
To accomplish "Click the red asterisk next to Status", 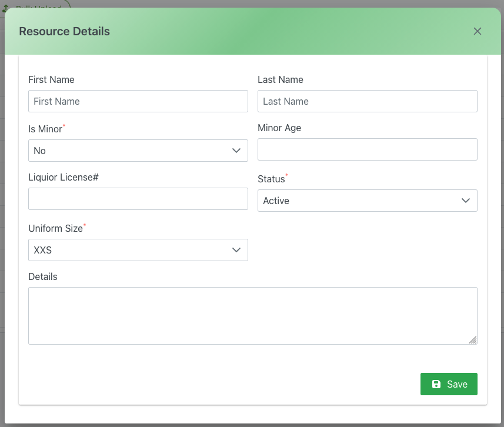I will pos(286,174).
